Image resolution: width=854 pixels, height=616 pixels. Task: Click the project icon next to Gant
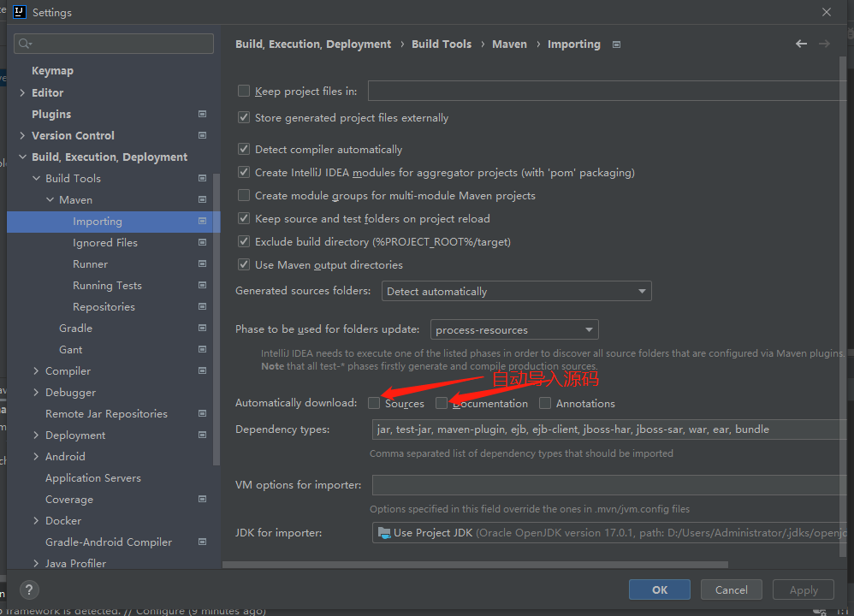[x=203, y=349]
